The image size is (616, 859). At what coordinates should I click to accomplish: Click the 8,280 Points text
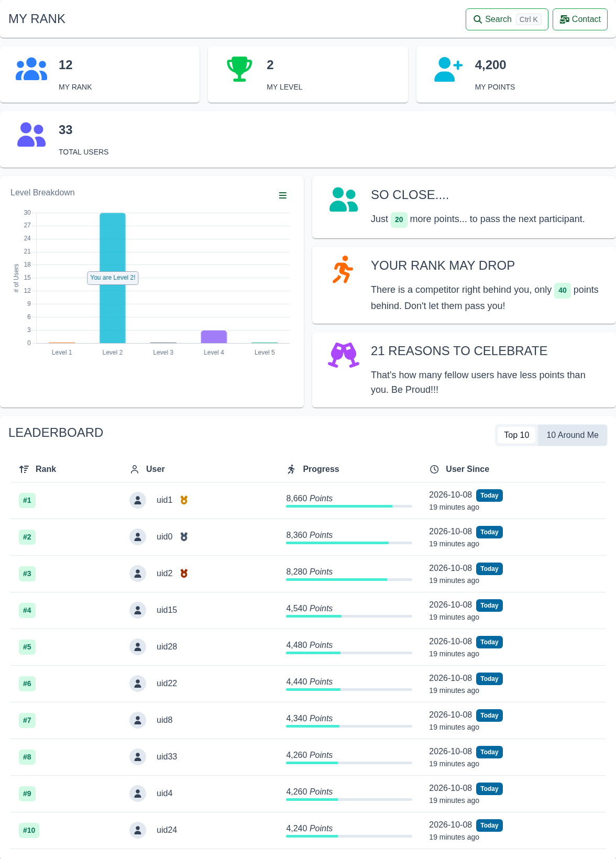(309, 572)
